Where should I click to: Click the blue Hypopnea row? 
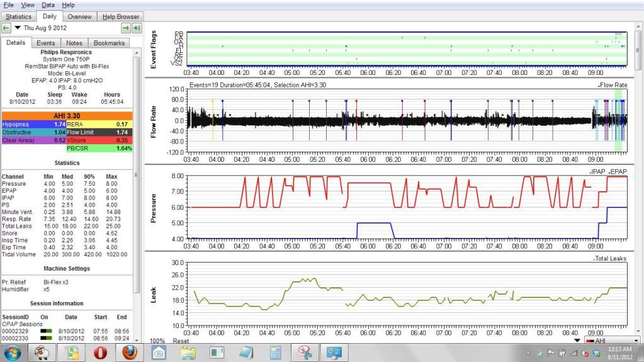click(33, 124)
